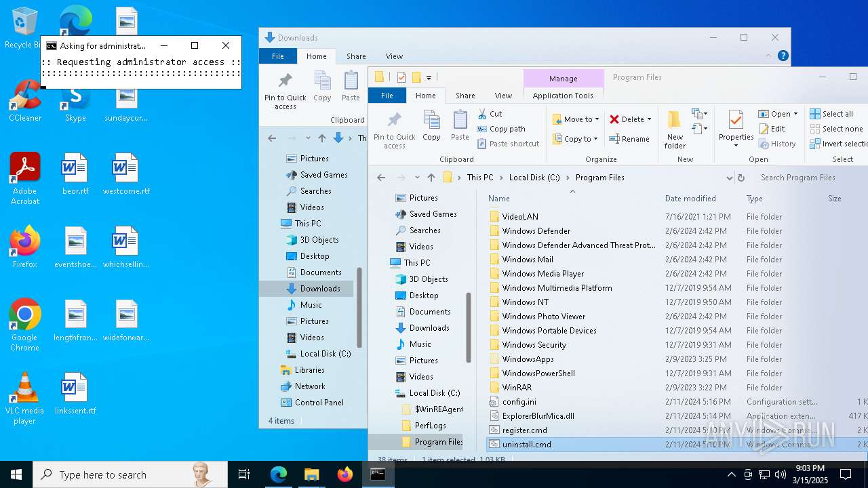Open File tab in Program Files window

click(x=387, y=96)
